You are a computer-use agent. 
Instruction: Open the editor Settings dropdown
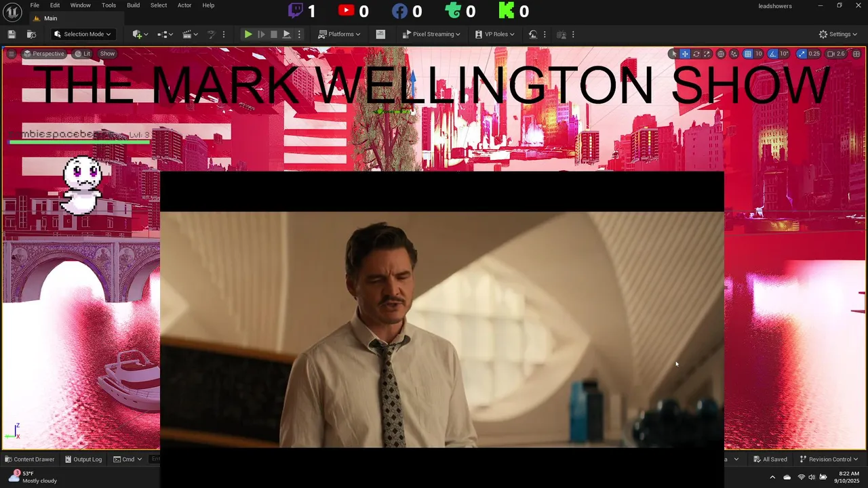(x=838, y=35)
